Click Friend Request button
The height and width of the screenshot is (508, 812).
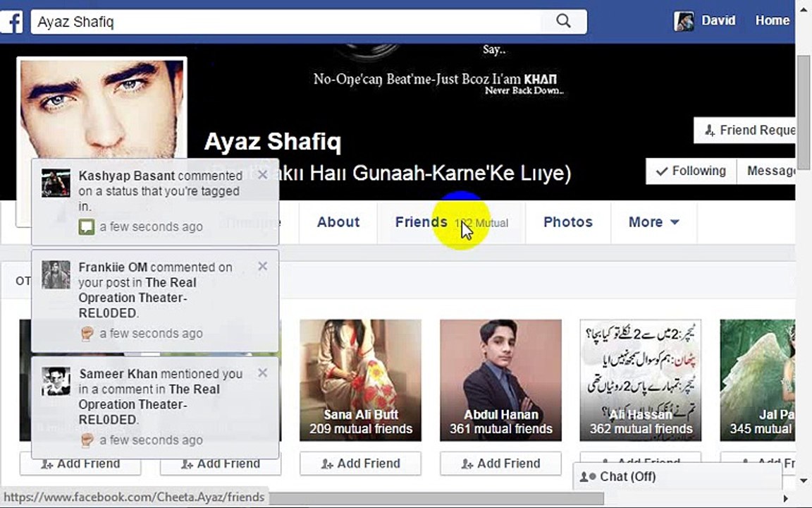click(x=744, y=130)
